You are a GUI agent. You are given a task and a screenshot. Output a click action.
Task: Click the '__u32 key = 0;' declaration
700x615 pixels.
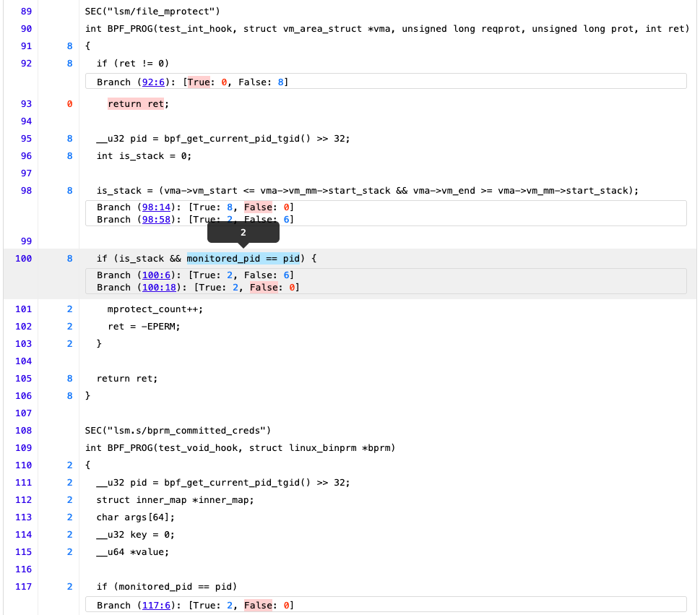pos(136,535)
